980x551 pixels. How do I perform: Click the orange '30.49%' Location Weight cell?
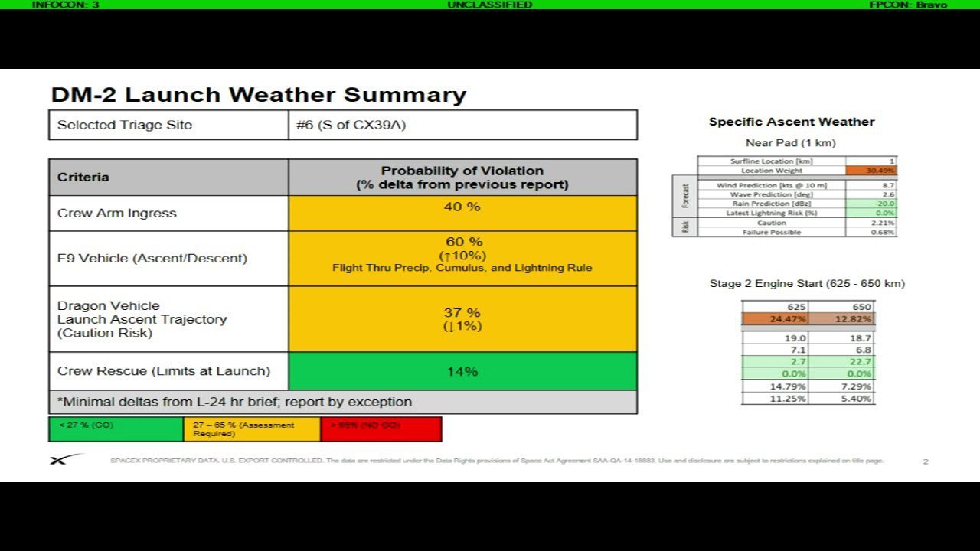click(x=871, y=171)
